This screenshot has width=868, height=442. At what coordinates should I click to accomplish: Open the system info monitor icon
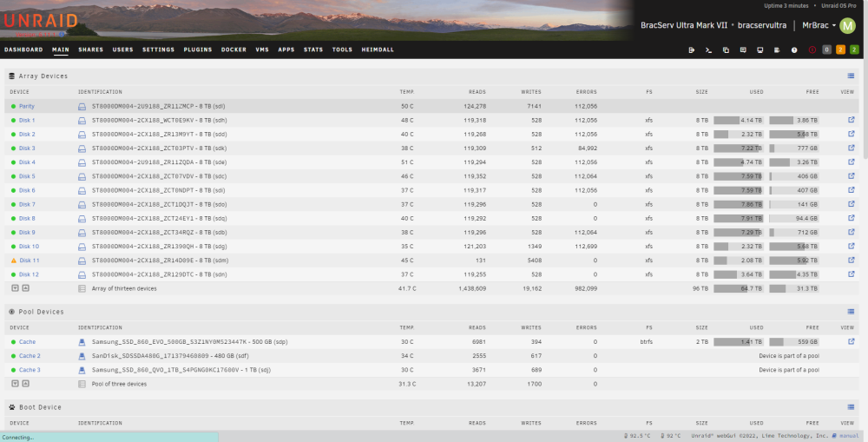[x=760, y=49]
